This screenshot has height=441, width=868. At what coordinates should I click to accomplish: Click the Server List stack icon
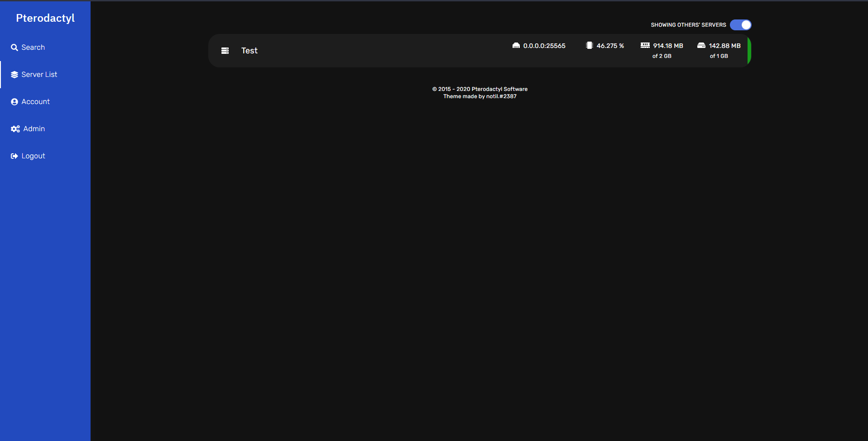14,75
